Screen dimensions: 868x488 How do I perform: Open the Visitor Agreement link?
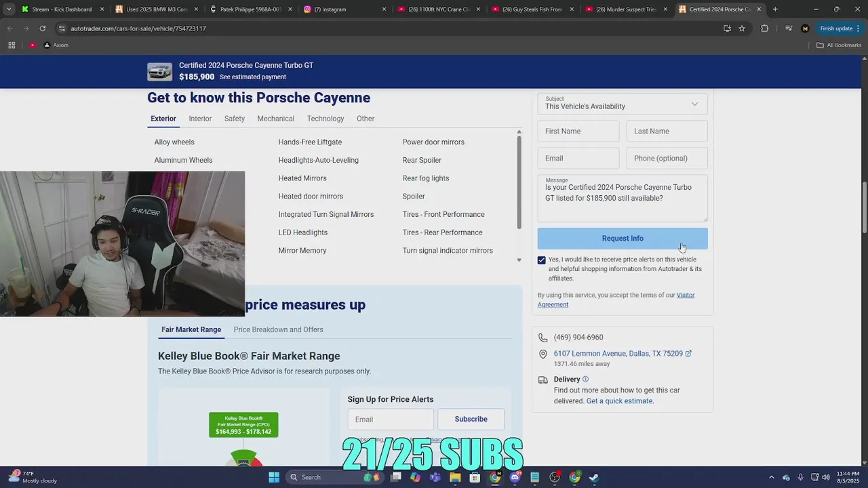(616, 300)
